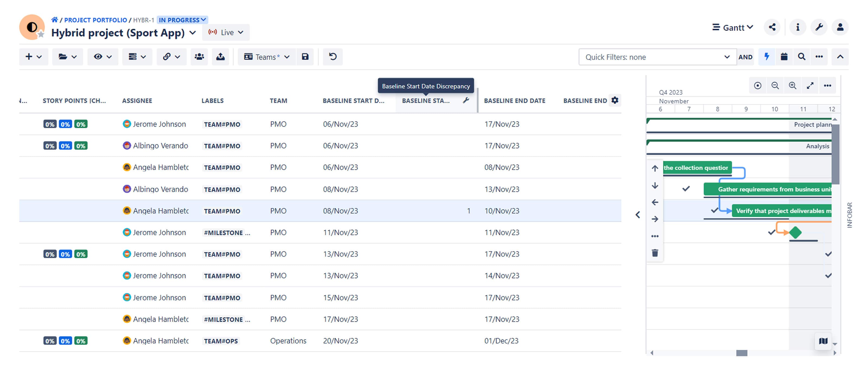Open the column settings gear icon
The image size is (868, 367).
click(x=615, y=100)
